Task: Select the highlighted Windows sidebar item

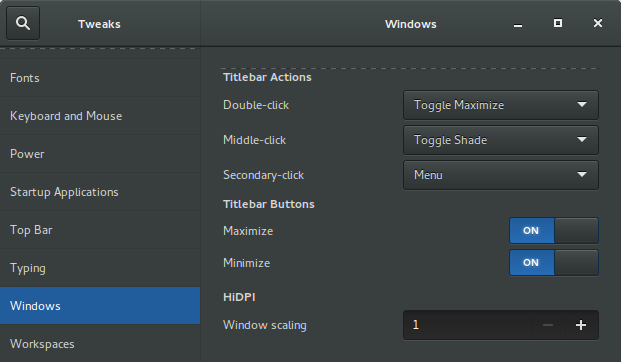Action: tap(100, 306)
